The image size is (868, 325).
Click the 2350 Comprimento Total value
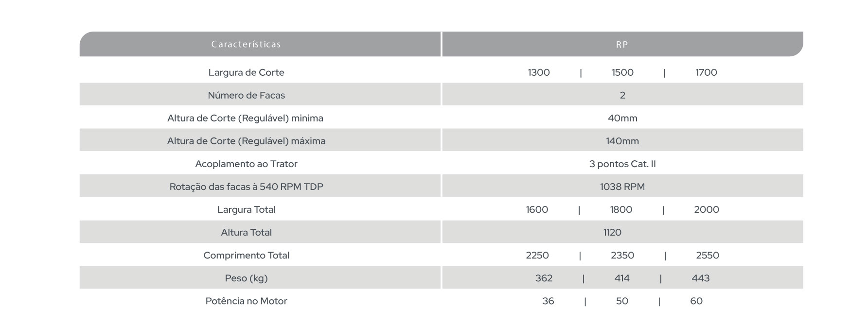coord(622,255)
